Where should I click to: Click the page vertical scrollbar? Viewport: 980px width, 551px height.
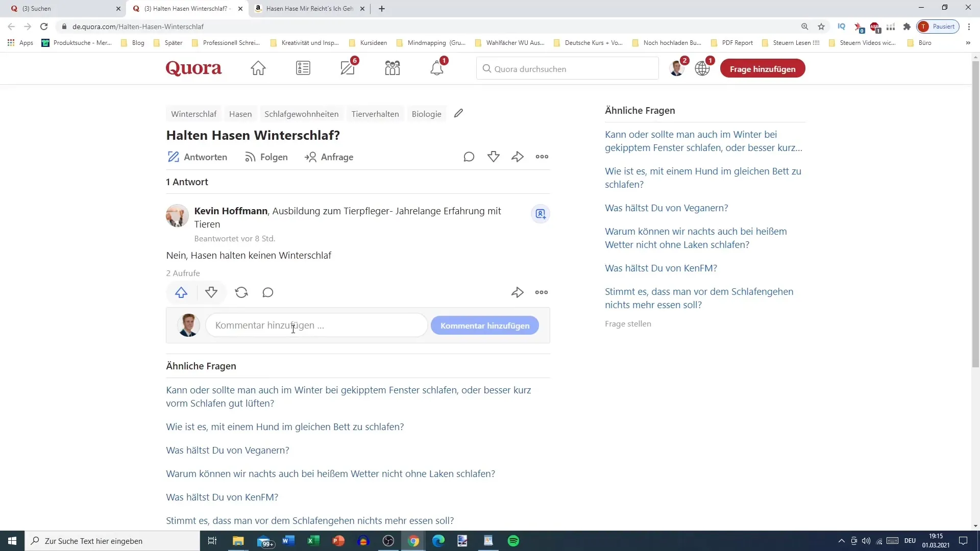point(975,214)
